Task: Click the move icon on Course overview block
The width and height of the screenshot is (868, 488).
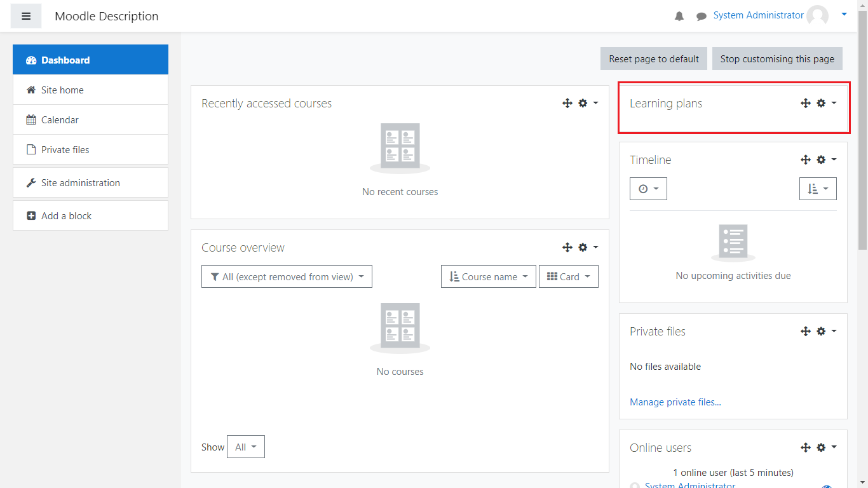Action: tap(567, 247)
